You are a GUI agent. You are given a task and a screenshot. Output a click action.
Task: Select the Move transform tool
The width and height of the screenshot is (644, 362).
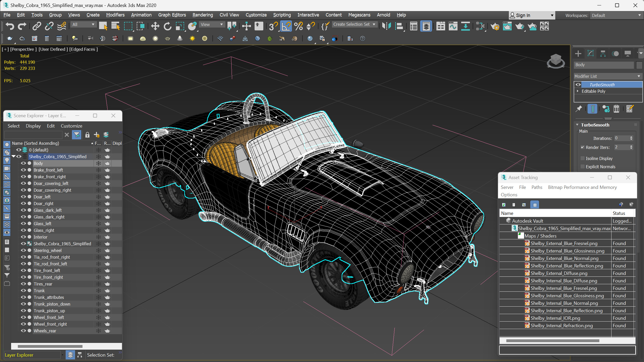click(155, 26)
